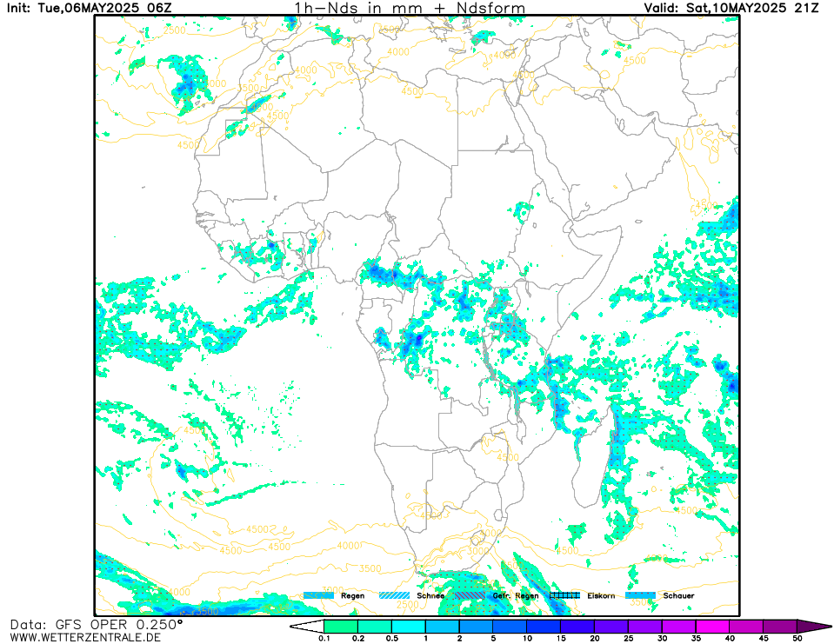834x644 pixels.
Task: Pick the colorbar segment between 0.5 and 1
Action: tap(409, 627)
